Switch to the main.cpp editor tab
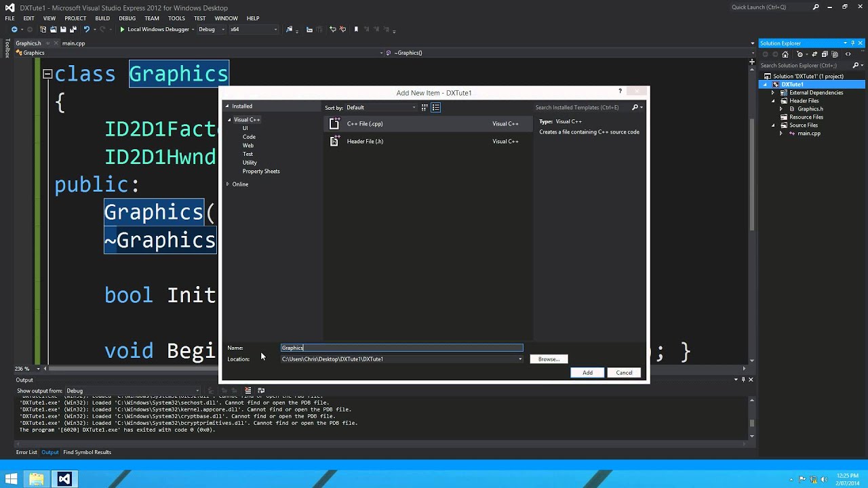The height and width of the screenshot is (488, 868). pos(73,43)
